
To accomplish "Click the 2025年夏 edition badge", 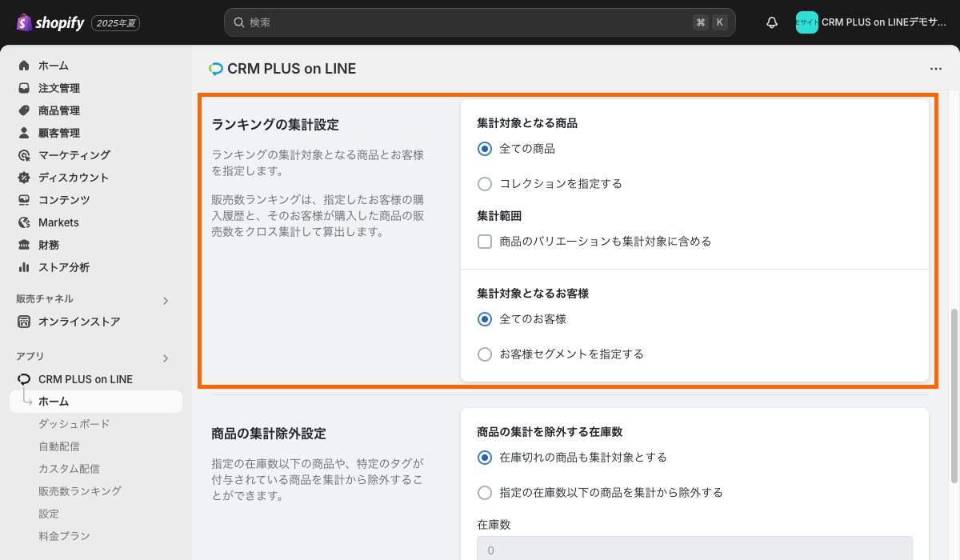I will click(116, 23).
